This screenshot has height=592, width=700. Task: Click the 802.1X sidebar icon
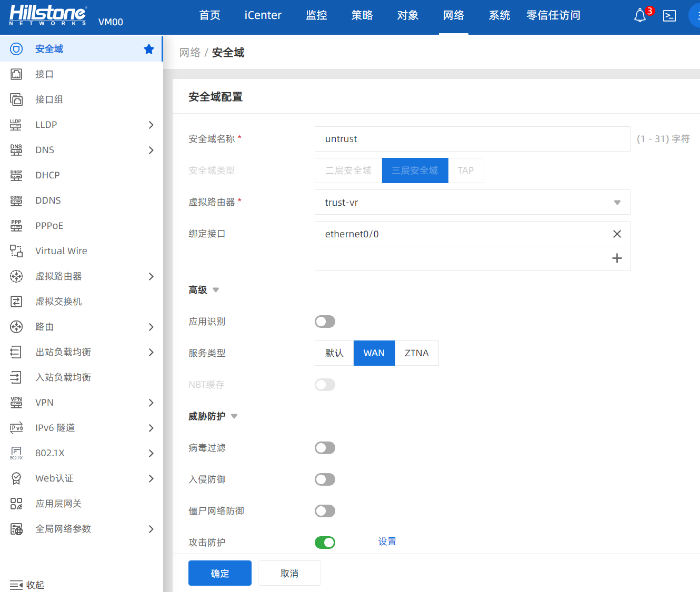coord(16,453)
